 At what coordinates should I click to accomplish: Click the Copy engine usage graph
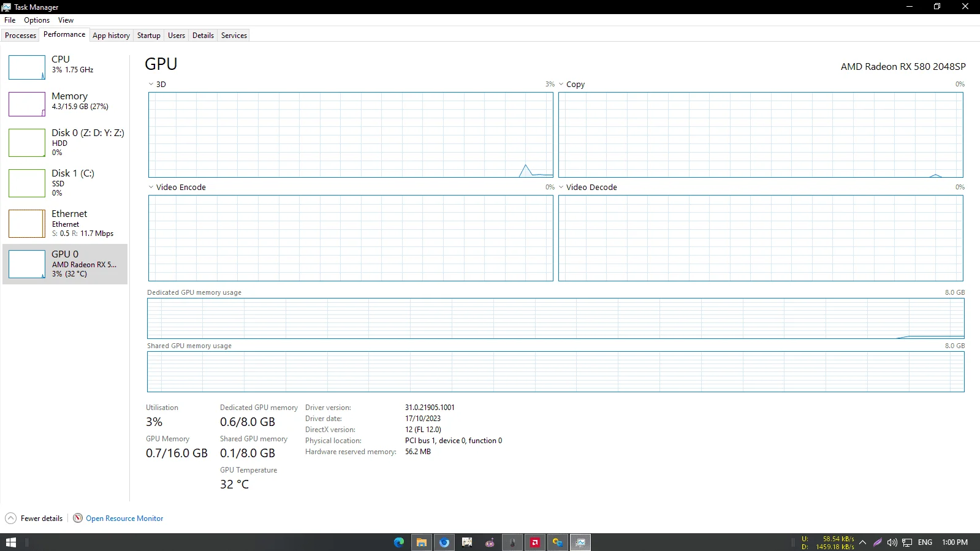tap(761, 135)
